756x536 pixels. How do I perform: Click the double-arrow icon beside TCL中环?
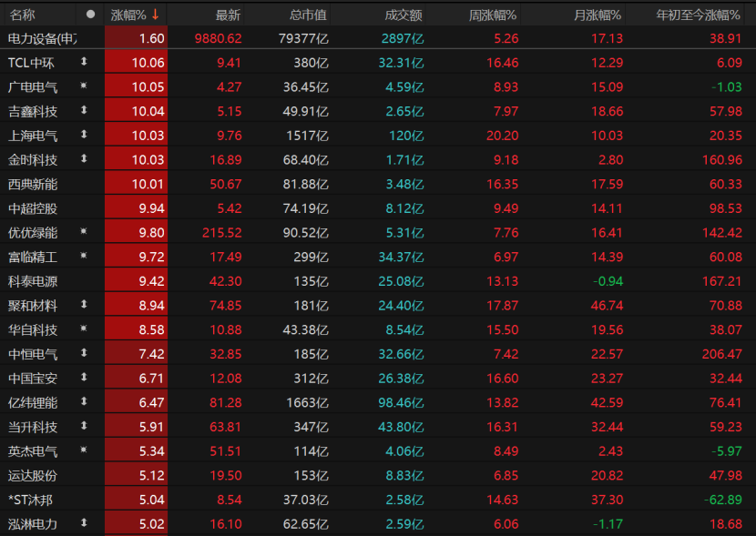click(84, 62)
